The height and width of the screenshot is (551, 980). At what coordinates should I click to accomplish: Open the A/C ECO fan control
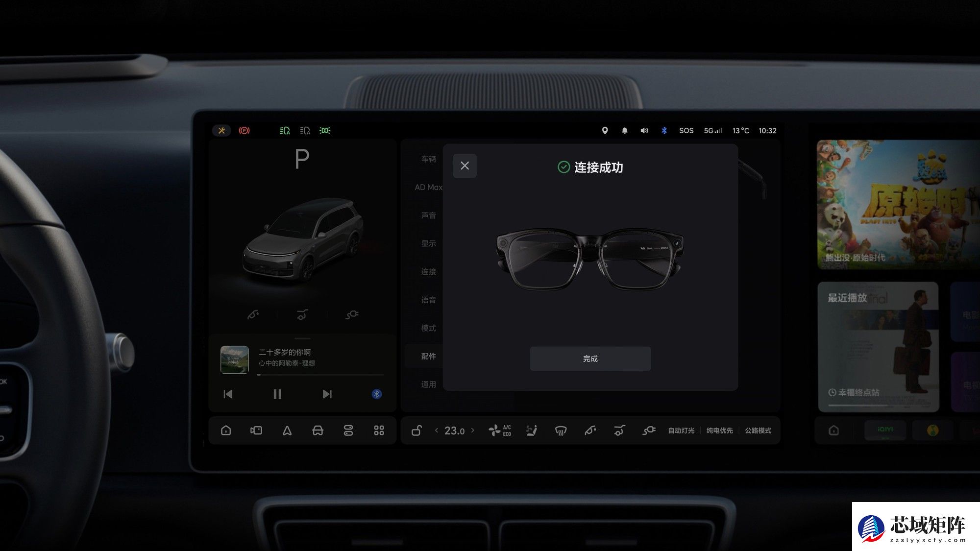pos(499,431)
